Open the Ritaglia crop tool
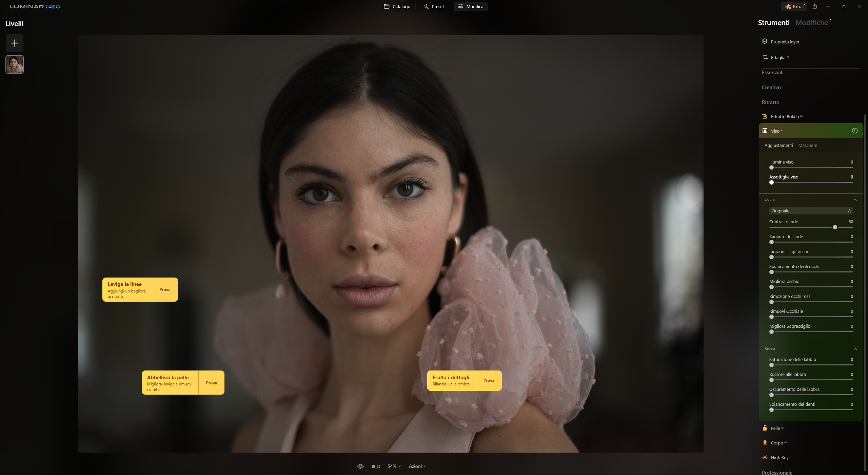Viewport: 868px width, 475px height. [777, 57]
